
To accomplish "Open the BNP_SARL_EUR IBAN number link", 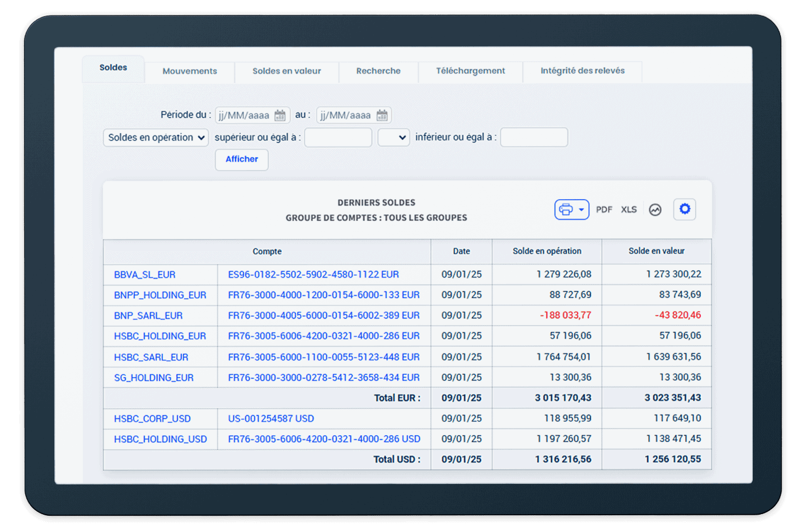I will coord(324,316).
